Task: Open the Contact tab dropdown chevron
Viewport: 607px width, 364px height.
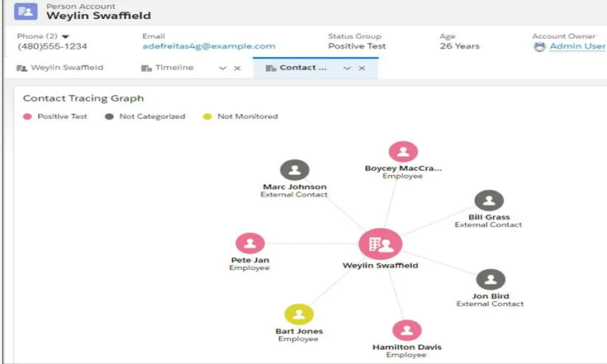Action: pyautogui.click(x=347, y=69)
